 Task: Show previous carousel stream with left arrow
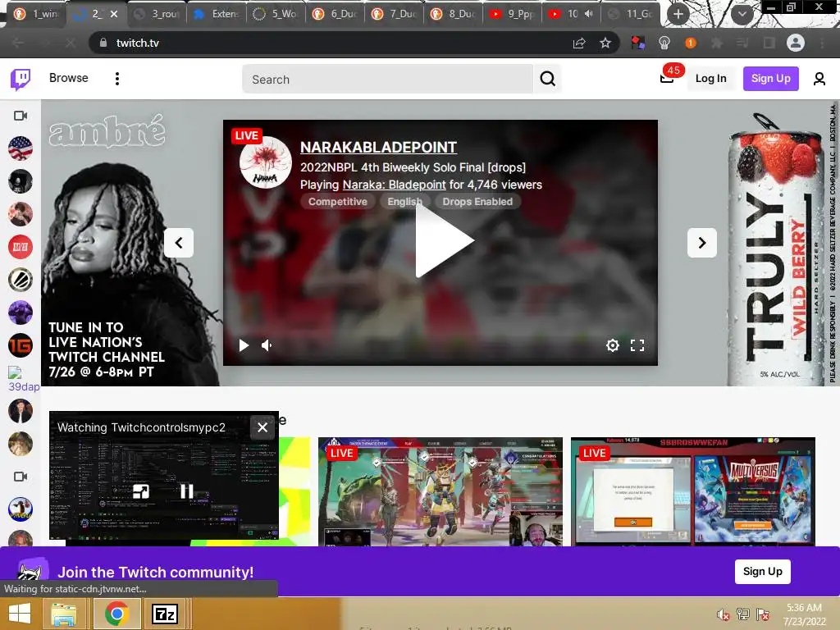179,243
